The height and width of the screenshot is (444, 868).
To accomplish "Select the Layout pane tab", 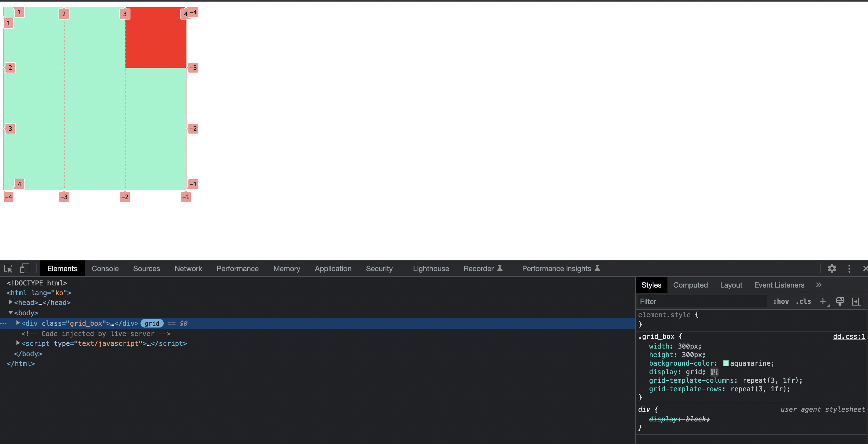I will 731,285.
